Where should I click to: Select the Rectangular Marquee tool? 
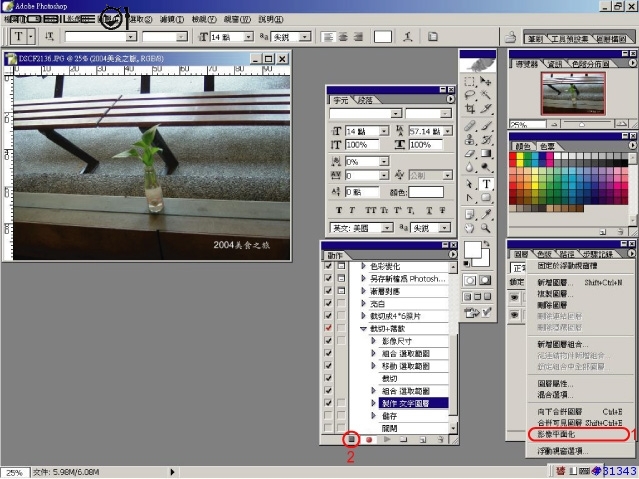[470, 81]
